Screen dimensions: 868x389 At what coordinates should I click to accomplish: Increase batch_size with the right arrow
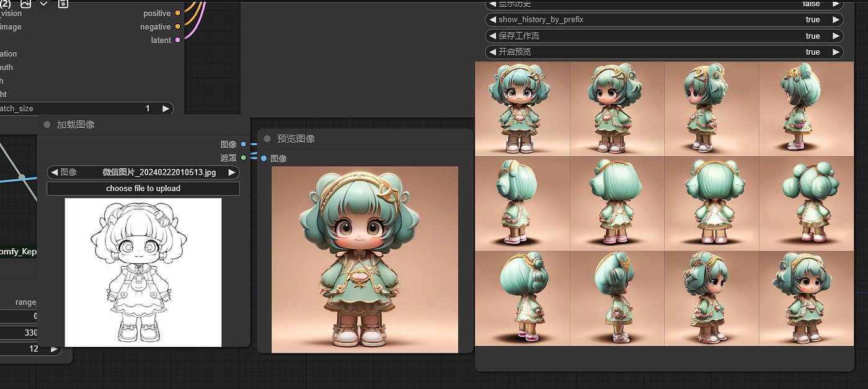click(x=166, y=109)
